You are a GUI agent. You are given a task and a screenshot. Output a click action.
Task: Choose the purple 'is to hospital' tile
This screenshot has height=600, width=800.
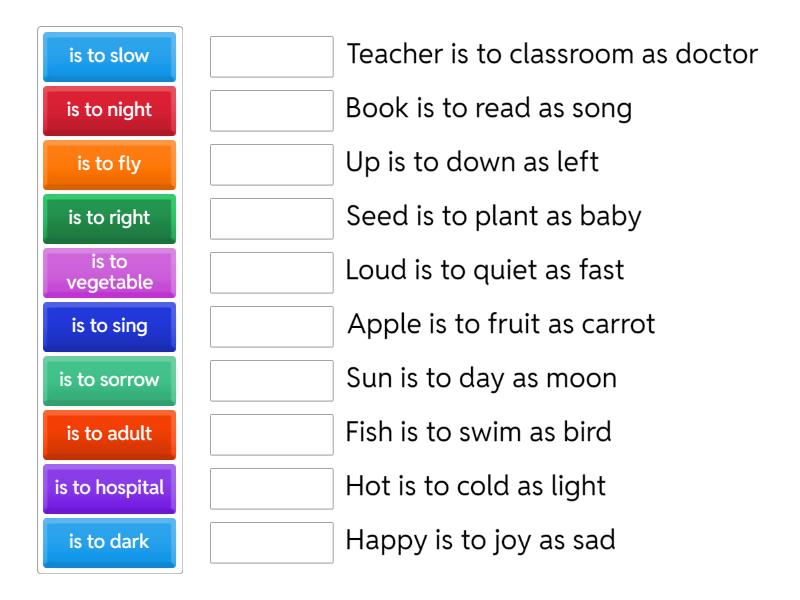(x=109, y=488)
